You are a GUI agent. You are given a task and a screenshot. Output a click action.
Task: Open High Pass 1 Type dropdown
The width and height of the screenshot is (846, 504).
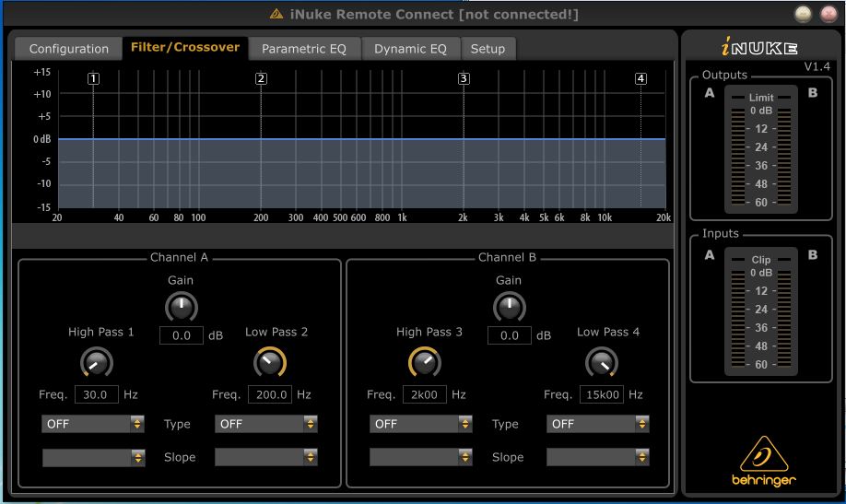[x=93, y=424]
